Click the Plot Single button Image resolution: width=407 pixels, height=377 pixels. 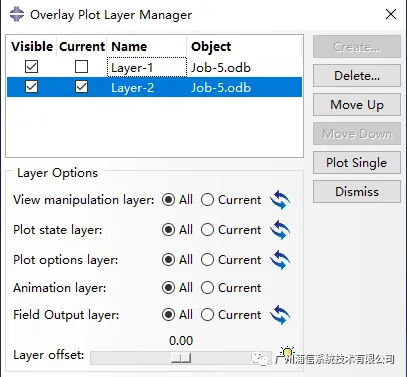coord(357,163)
